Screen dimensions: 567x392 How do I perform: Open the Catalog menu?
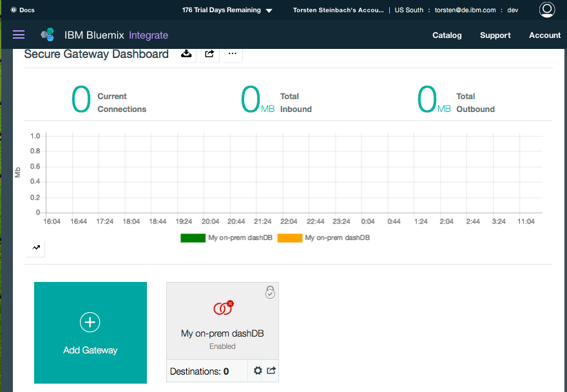[x=447, y=35]
